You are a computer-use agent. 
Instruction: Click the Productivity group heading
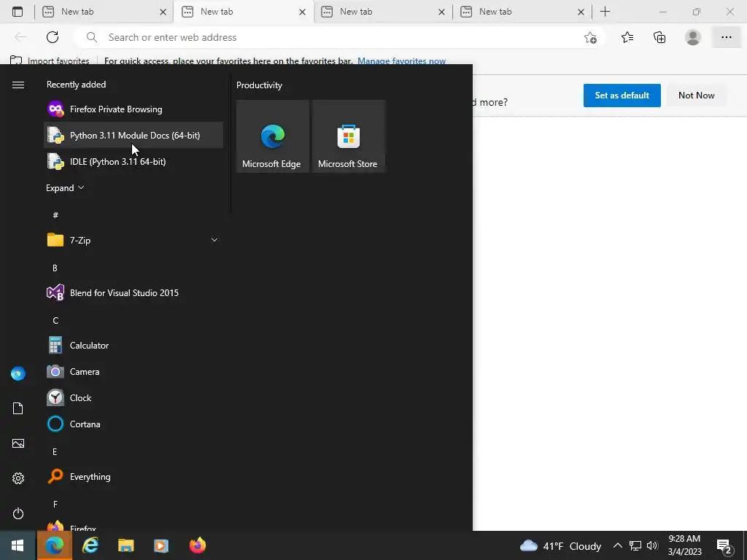[259, 85]
